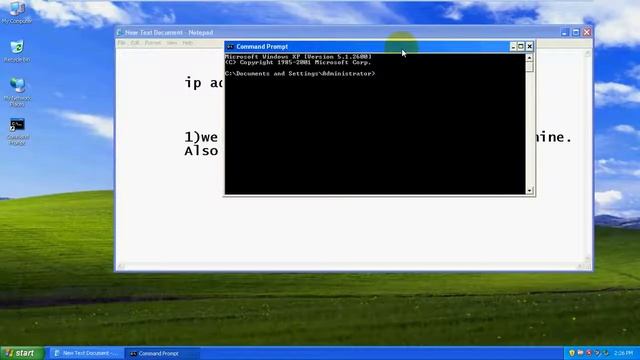Click Command Prompt scrollbar down arrow

click(x=529, y=190)
